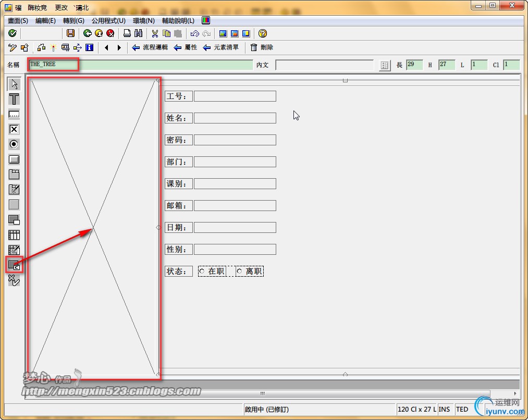This screenshot has height=420, width=528.
Task: Select the 密码 input field
Action: 235,140
